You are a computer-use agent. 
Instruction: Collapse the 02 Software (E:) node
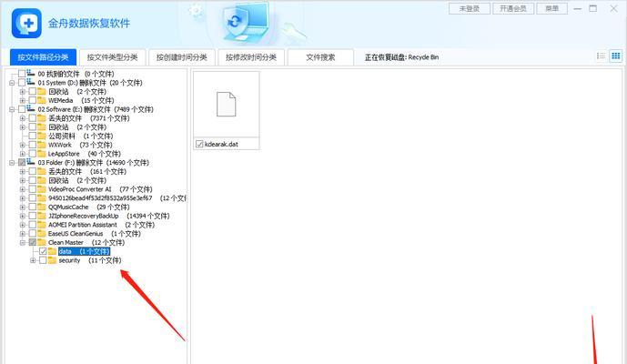(x=12, y=109)
